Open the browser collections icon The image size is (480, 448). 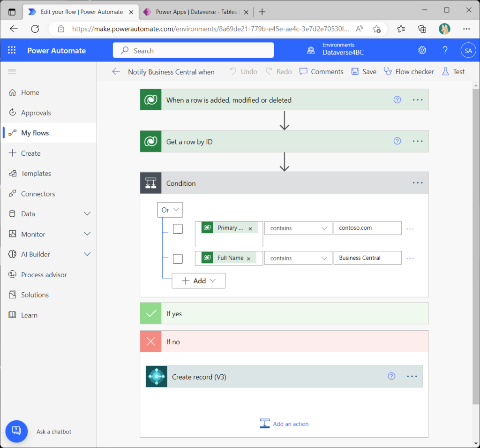tap(422, 29)
